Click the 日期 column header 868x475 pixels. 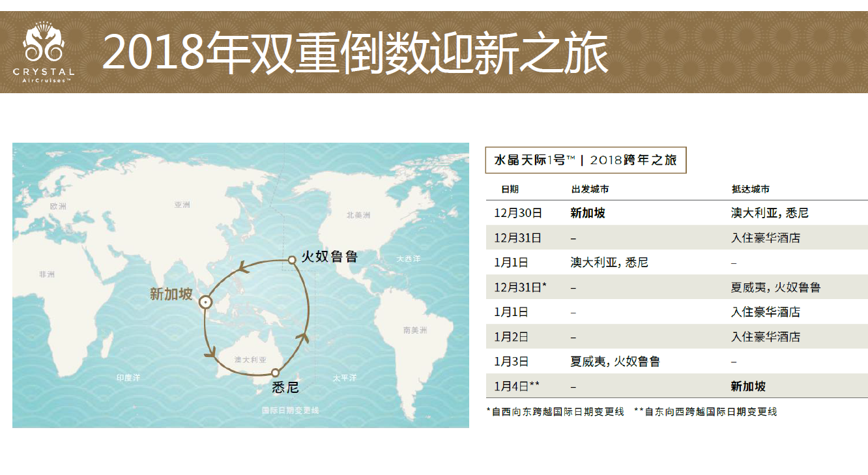click(x=510, y=189)
